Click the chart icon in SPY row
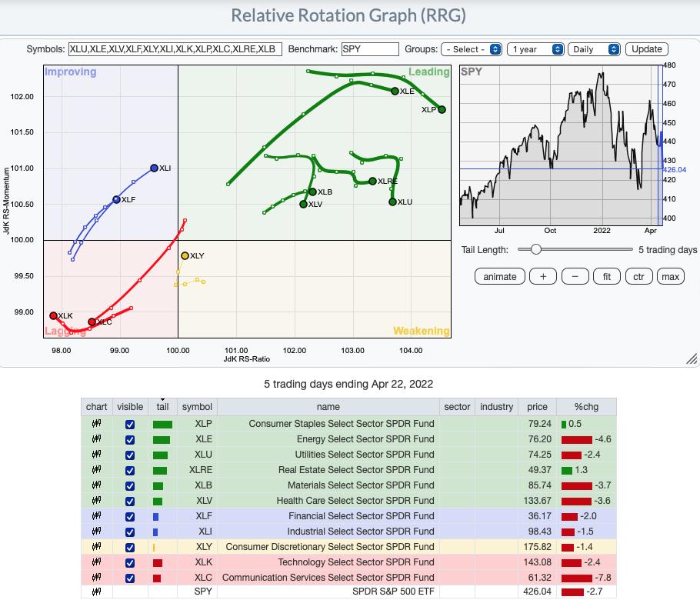 [96, 593]
